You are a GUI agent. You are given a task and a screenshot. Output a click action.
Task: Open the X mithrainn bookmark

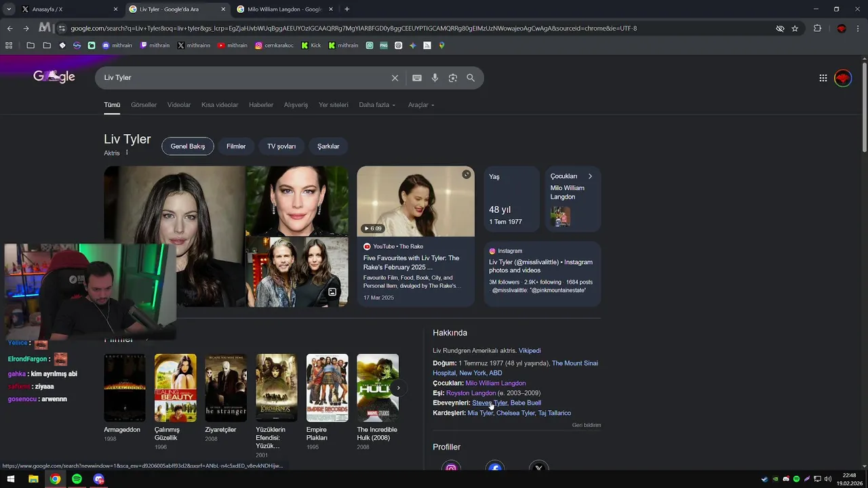click(x=194, y=45)
